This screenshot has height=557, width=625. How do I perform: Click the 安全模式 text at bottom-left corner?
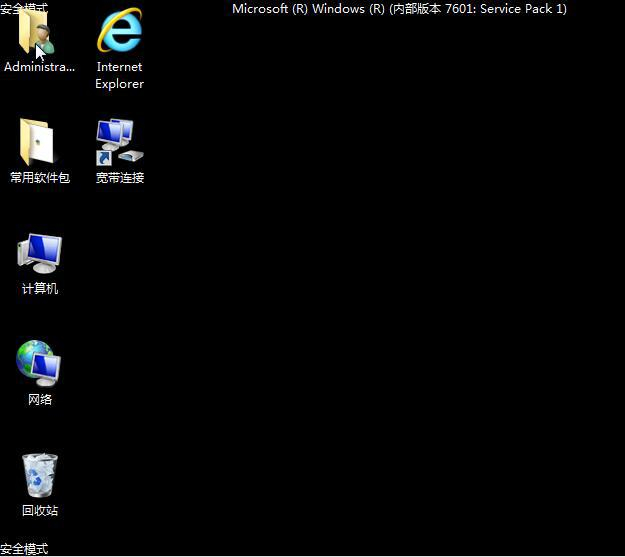point(24,549)
